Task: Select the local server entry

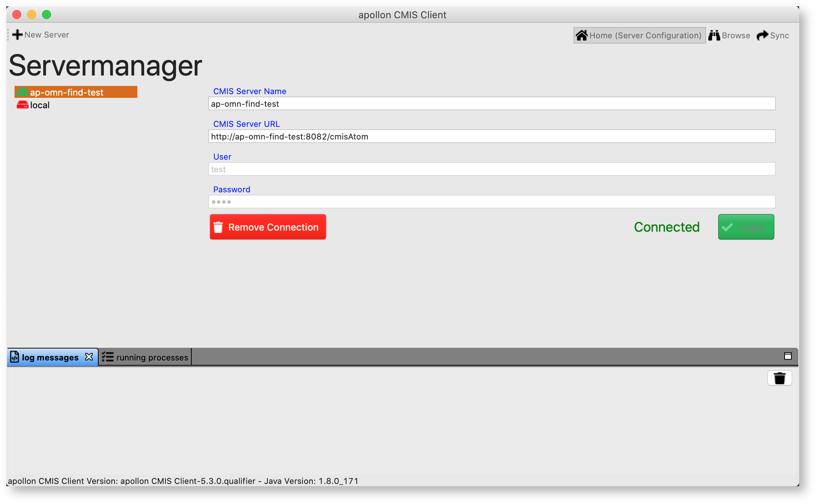Action: pyautogui.click(x=40, y=105)
